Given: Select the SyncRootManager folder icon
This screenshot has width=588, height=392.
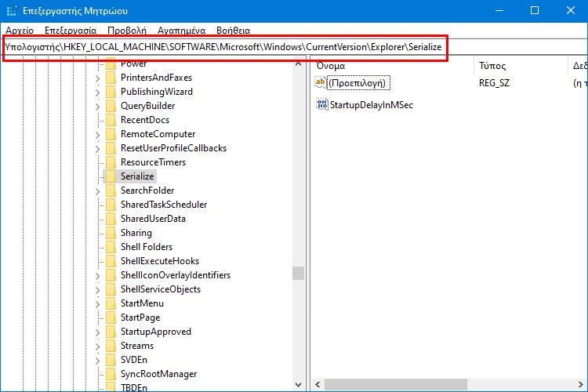Looking at the screenshot, I should coord(111,374).
